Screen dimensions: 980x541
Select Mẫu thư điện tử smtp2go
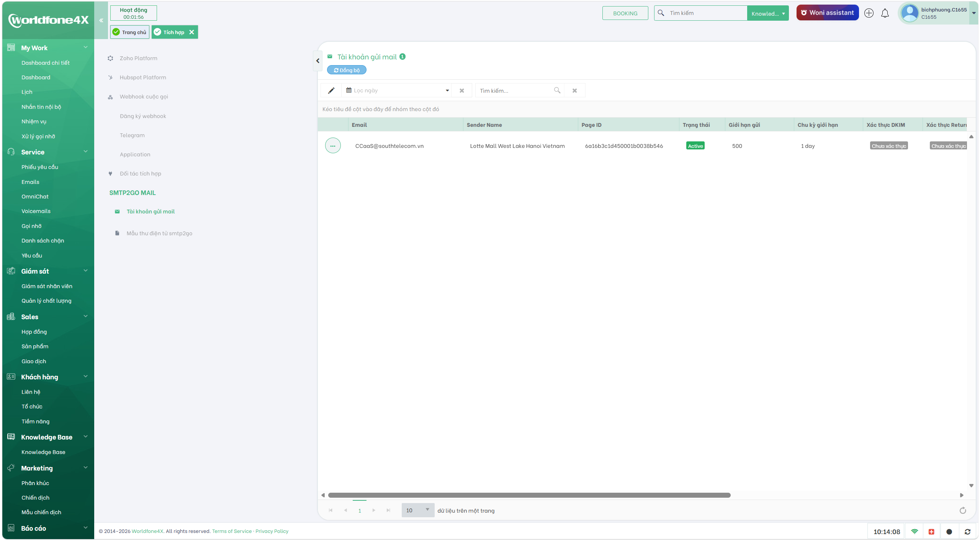(159, 234)
